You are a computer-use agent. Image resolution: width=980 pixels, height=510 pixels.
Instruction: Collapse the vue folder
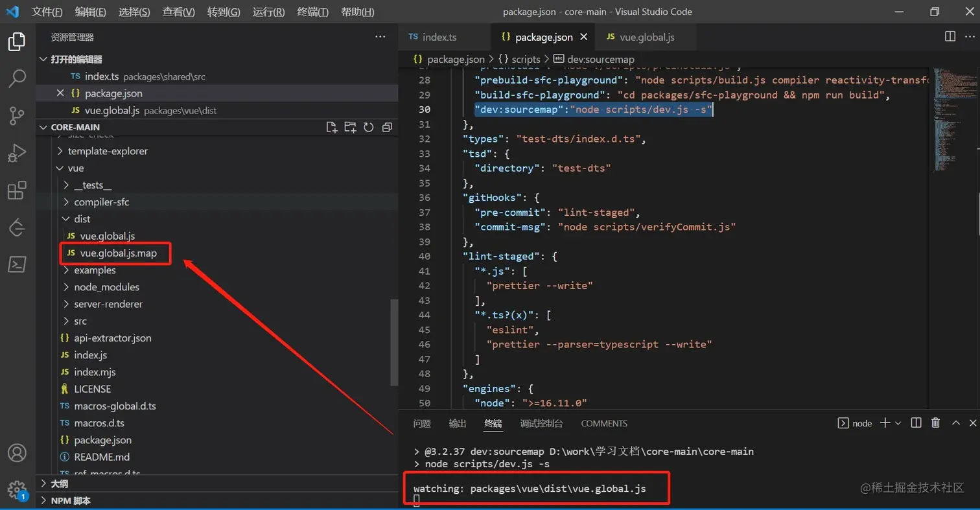[x=217, y=168]
